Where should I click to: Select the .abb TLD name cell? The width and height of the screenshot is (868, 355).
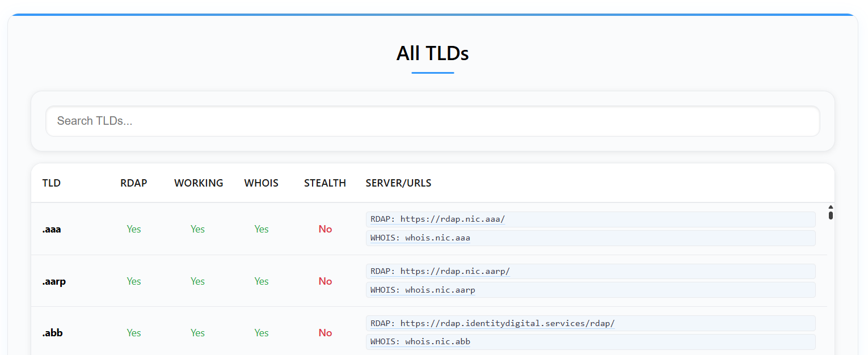click(x=52, y=333)
